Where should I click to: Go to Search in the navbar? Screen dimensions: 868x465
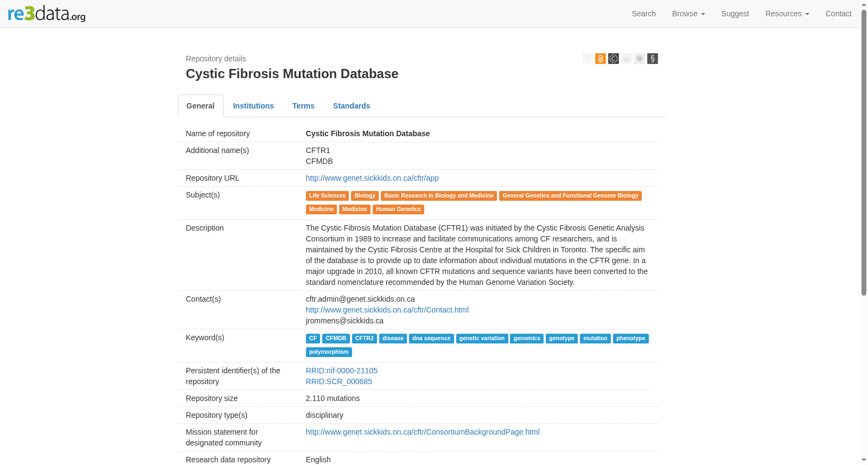pos(643,14)
